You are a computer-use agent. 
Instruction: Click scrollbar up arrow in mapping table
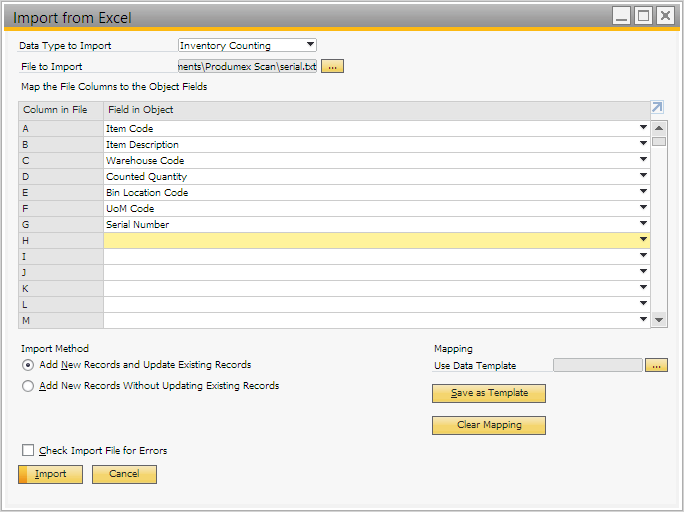[659, 128]
